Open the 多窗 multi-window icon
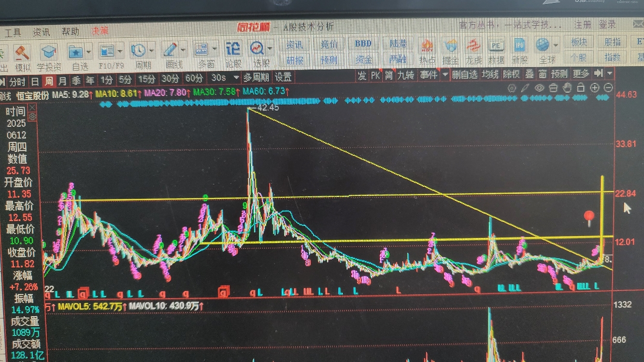The image size is (644, 362). tap(201, 49)
